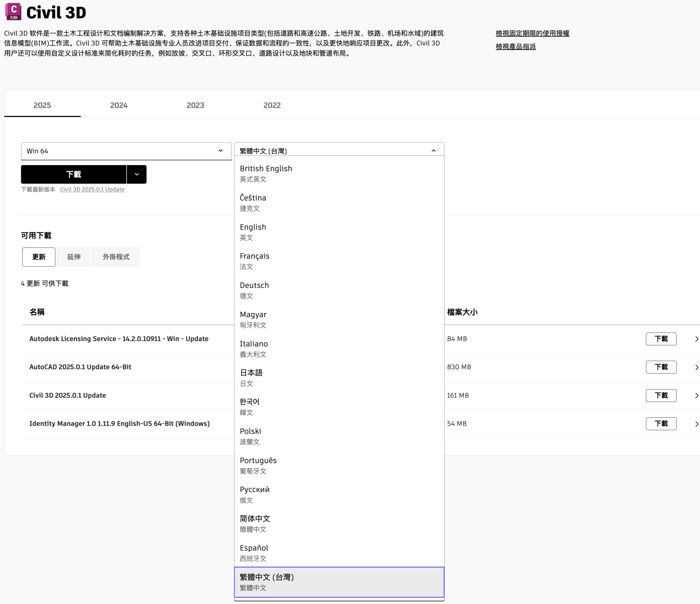Choose 日本語 from the language list
This screenshot has width=700, height=604.
coord(251,377)
